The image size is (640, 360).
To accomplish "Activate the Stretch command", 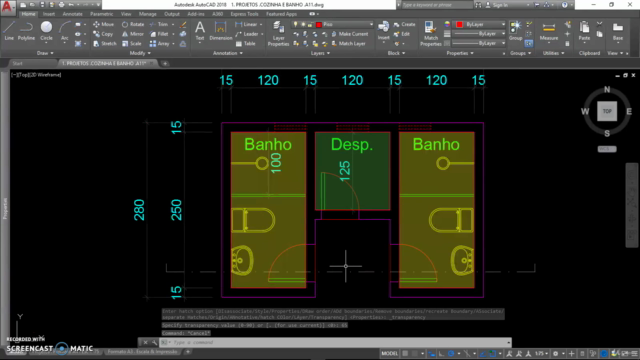I will tap(105, 43).
